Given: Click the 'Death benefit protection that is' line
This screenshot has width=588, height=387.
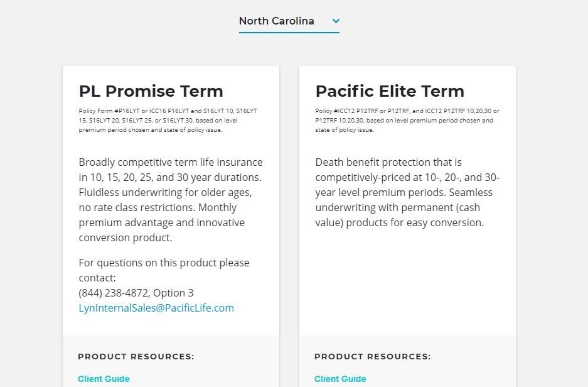Looking at the screenshot, I should pos(388,162).
